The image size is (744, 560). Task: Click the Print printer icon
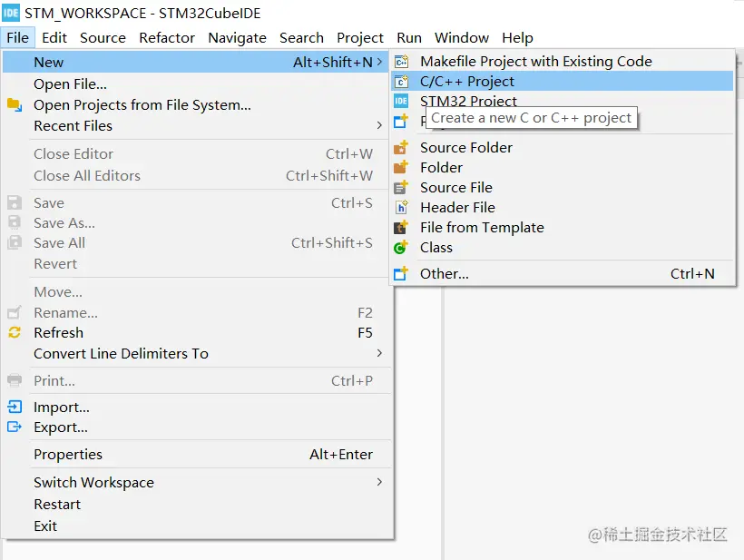pyautogui.click(x=15, y=380)
